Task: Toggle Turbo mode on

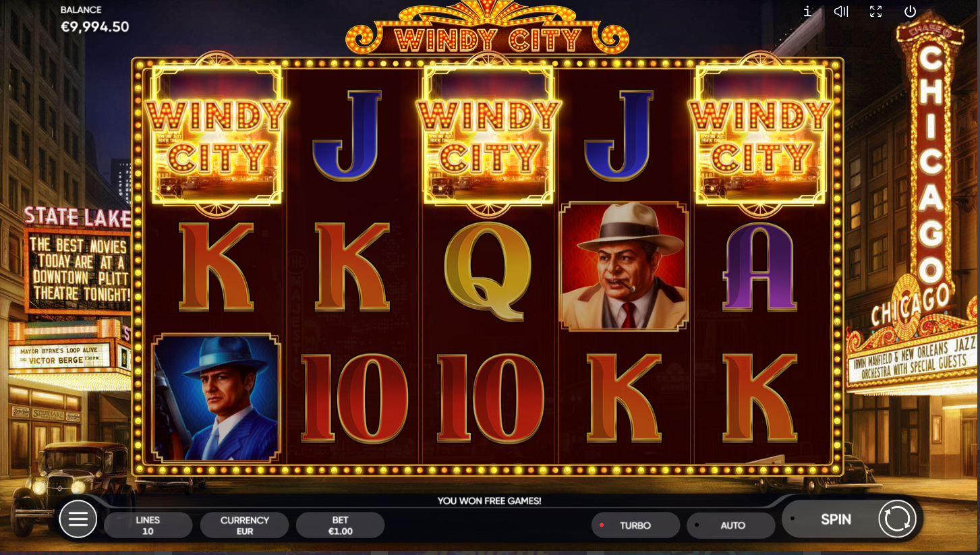Action: pos(635,525)
